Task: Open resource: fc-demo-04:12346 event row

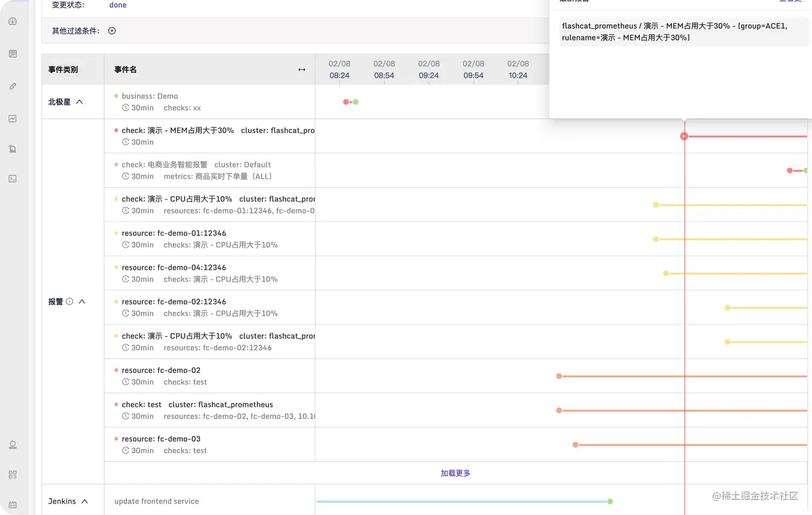Action: tap(209, 273)
